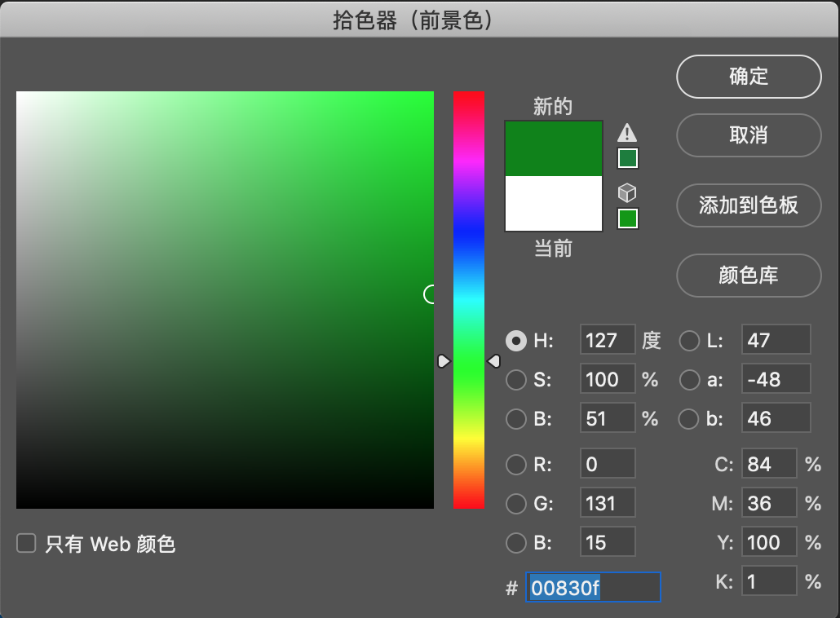Select the R red radio button
The width and height of the screenshot is (840, 618).
point(516,464)
